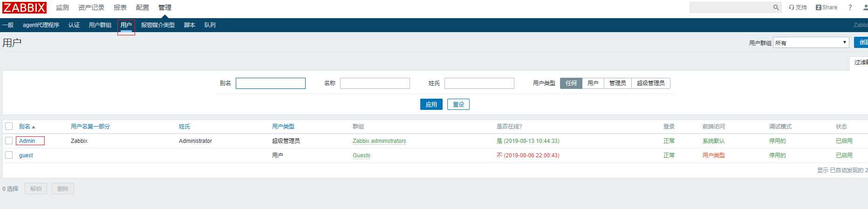Click the 创建 create user button
Image resolution: width=868 pixels, height=209 pixels.
861,42
